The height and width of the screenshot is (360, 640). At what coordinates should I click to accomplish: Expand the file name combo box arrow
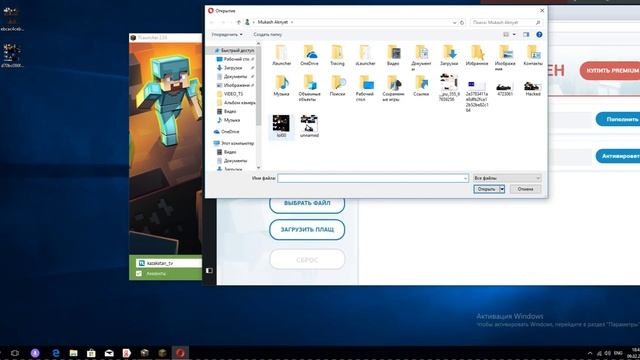click(465, 178)
